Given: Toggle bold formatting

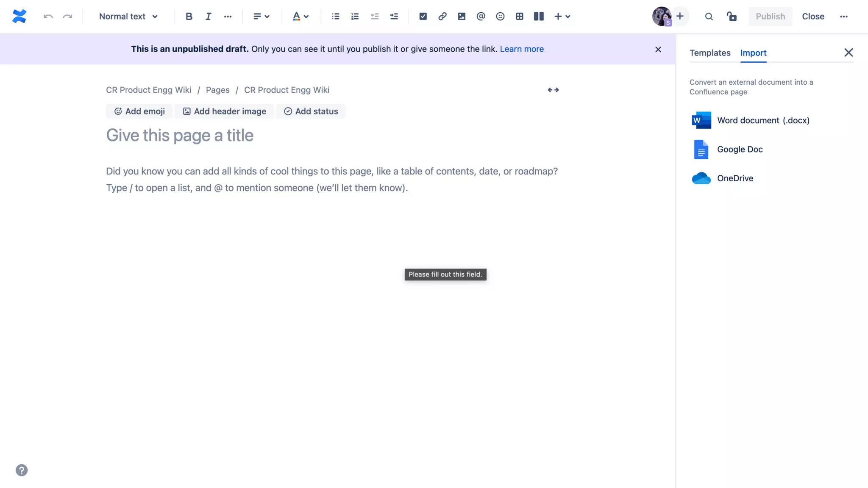Looking at the screenshot, I should coord(189,17).
